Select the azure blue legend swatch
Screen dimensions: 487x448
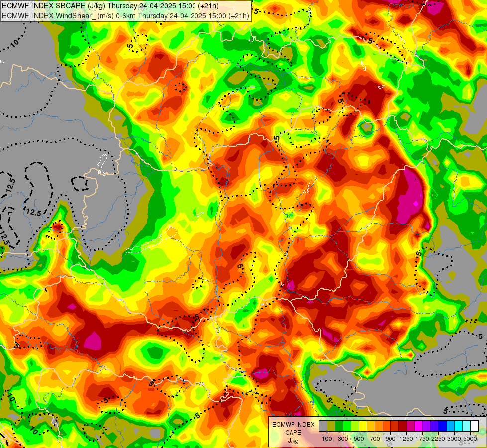(451, 426)
